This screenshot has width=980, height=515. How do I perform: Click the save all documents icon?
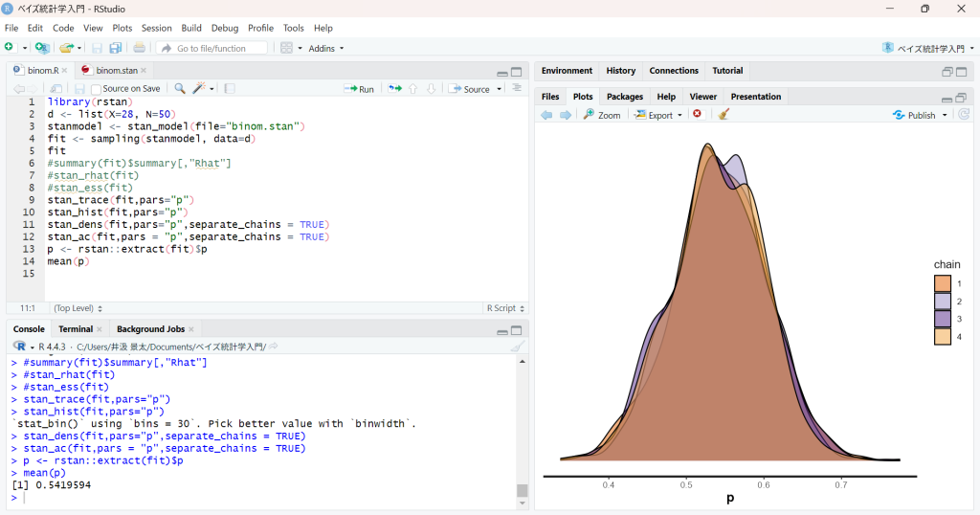pos(115,48)
